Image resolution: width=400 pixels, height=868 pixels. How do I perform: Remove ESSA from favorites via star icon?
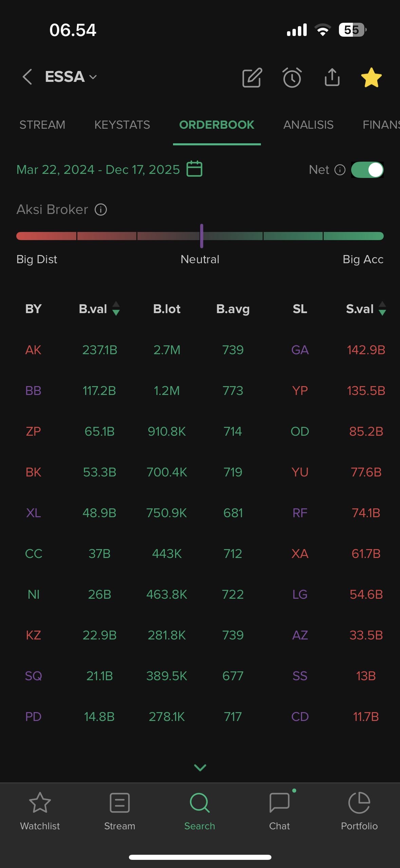(x=371, y=77)
